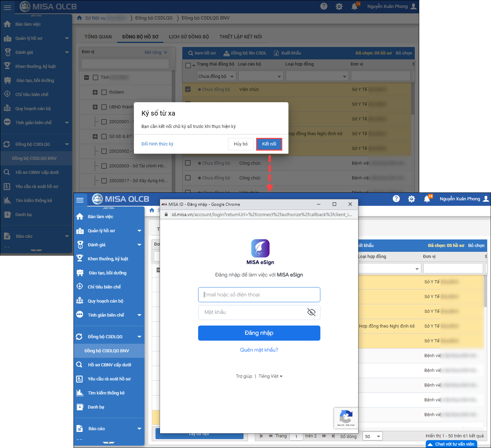Switch to THIẾT LẬP KẾT NỐI tab
Viewport: 491px width, 448px height.
click(241, 37)
